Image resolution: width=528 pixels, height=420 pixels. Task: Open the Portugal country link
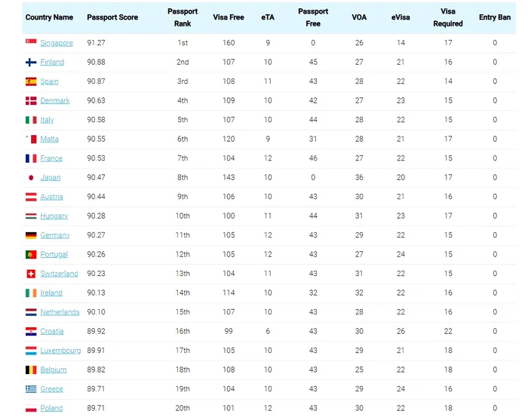tap(54, 254)
